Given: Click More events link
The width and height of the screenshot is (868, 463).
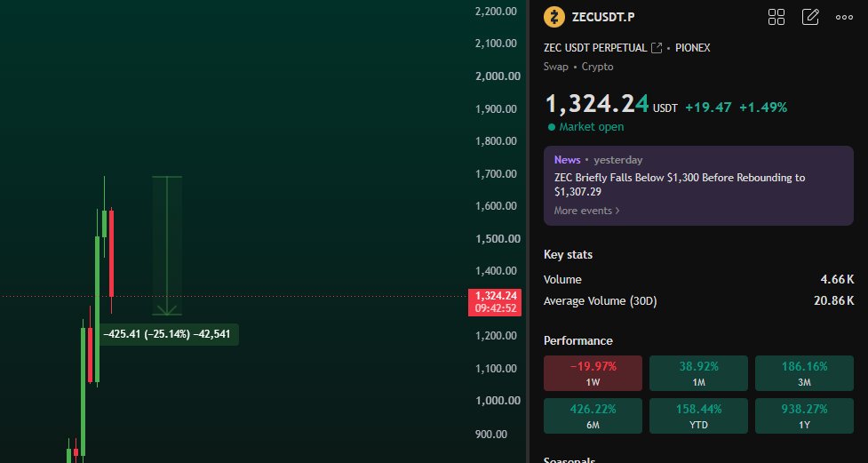Looking at the screenshot, I should pyautogui.click(x=586, y=211).
